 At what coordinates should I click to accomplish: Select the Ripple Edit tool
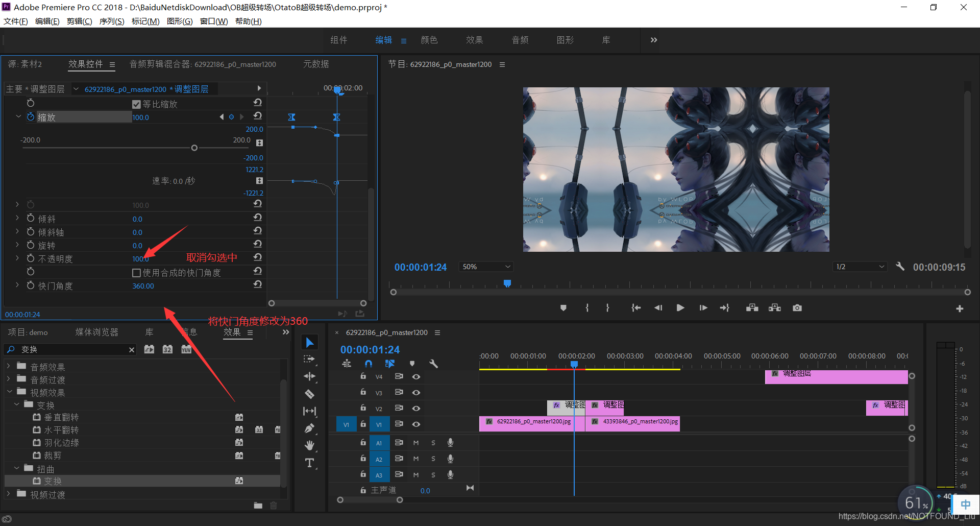[309, 376]
